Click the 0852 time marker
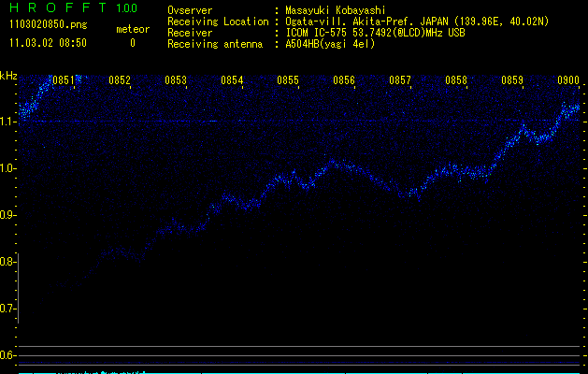The height and width of the screenshot is (374, 588). [x=120, y=80]
